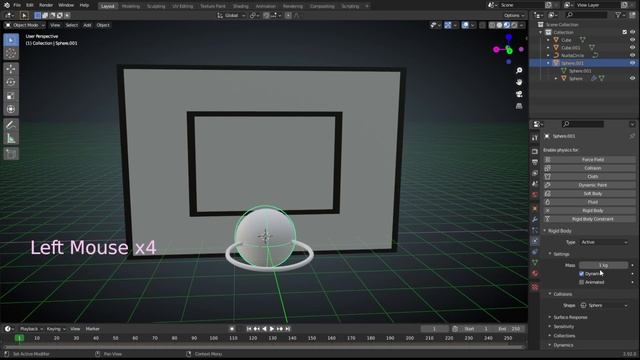Check the Animated checkbox

(x=582, y=282)
